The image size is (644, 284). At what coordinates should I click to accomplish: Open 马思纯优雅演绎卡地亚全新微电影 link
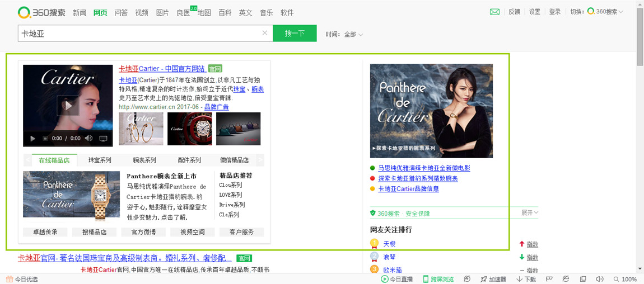424,168
